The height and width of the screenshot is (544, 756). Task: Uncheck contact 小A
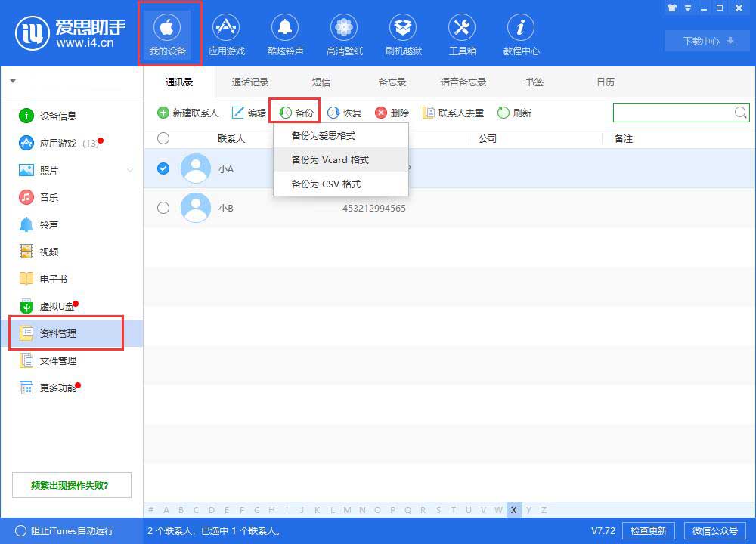(163, 169)
